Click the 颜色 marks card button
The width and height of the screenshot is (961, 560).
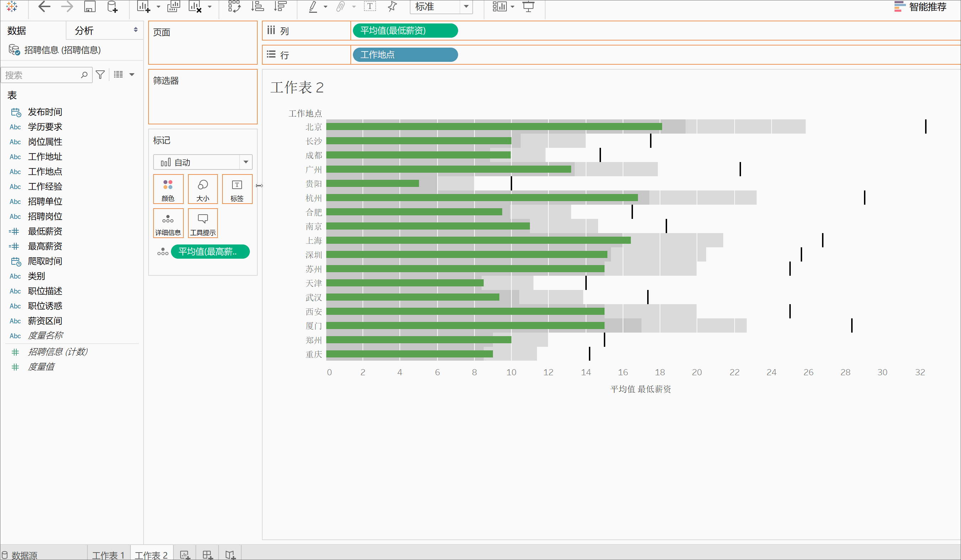[x=168, y=189]
